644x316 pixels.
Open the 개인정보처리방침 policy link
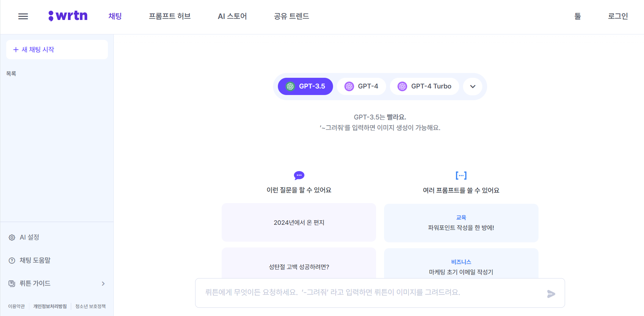click(50, 306)
